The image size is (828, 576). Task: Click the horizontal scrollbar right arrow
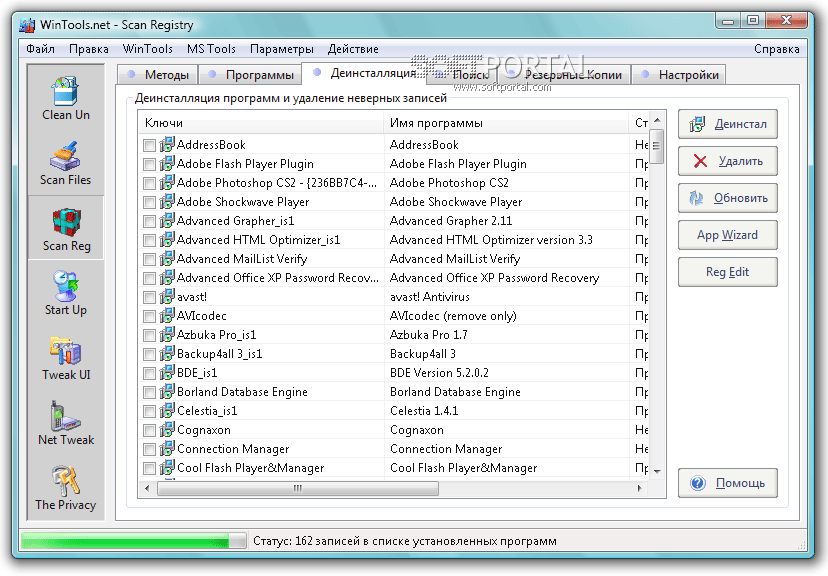click(x=639, y=488)
